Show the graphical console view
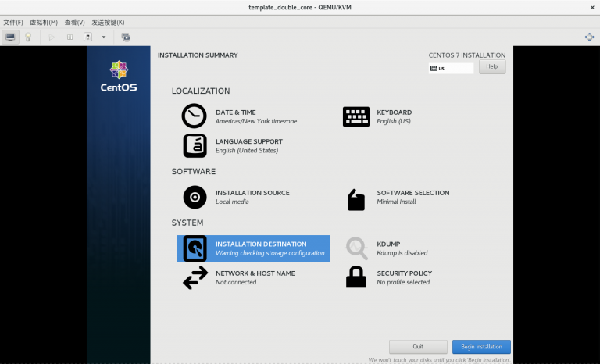The image size is (600, 364). point(10,37)
